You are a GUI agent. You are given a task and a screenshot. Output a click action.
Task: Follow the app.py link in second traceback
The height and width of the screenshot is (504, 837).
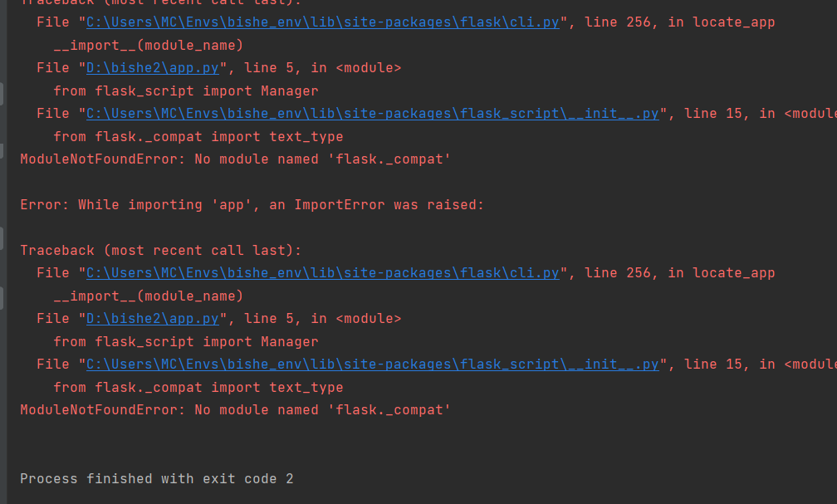point(153,319)
